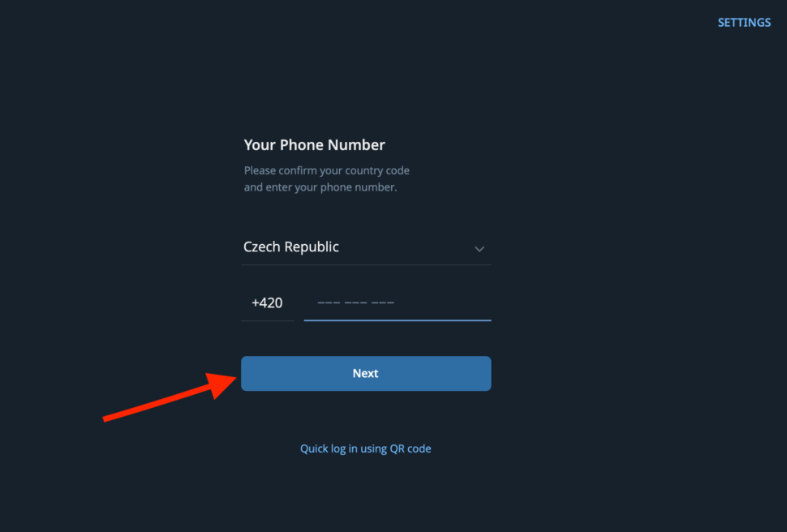Click the words 'QR code' in the link

tap(411, 448)
